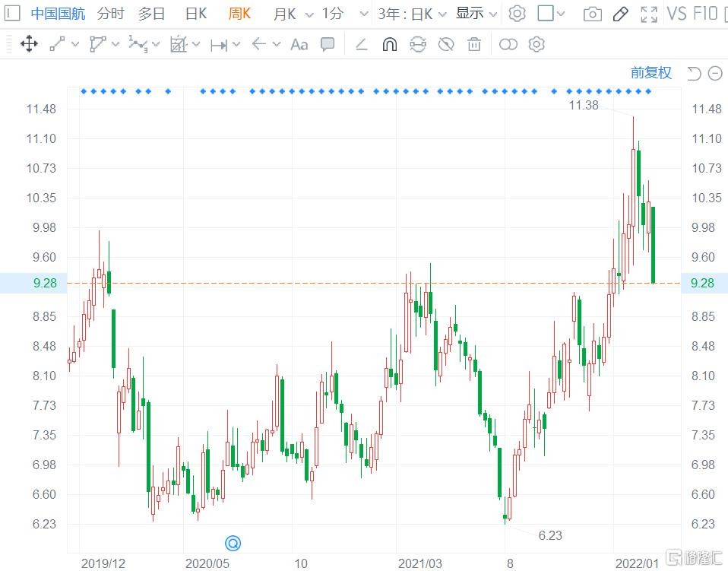Delete drawings with trash icon
Viewport: 728px width, 571px height.
474,44
